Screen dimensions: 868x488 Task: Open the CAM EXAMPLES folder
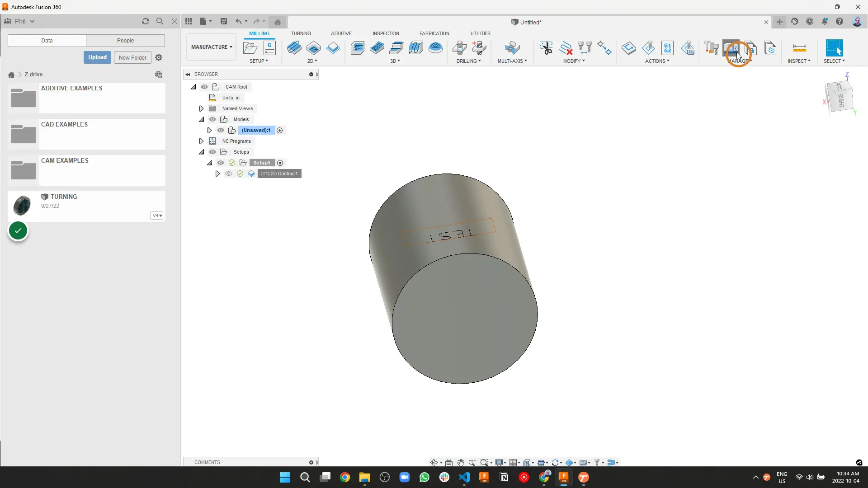pos(87,170)
